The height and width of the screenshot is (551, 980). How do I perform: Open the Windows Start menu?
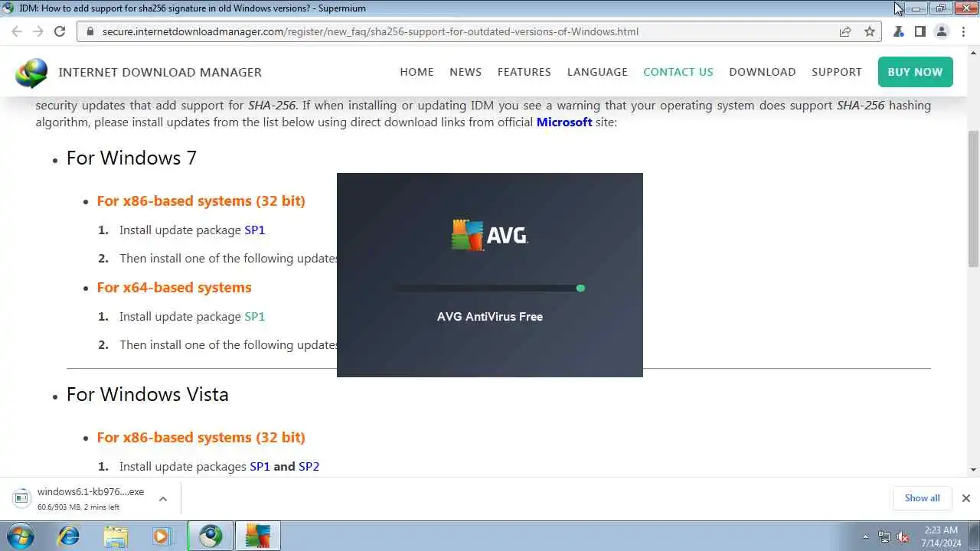click(20, 536)
